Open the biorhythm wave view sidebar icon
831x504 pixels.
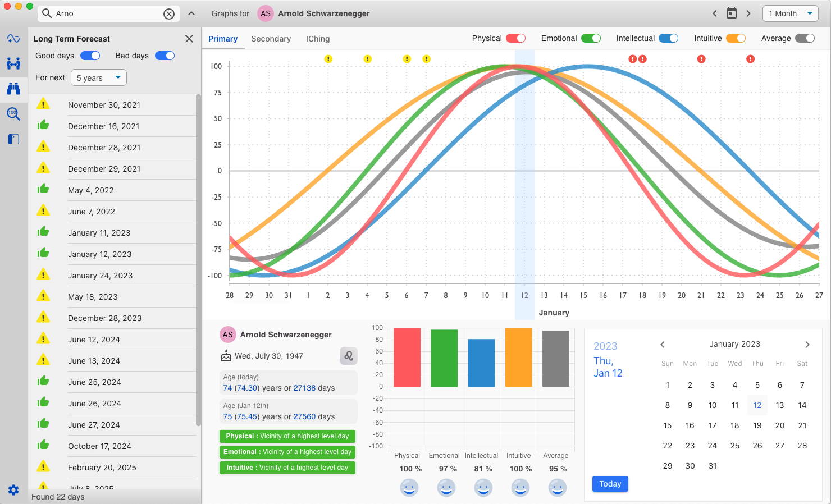coord(13,38)
